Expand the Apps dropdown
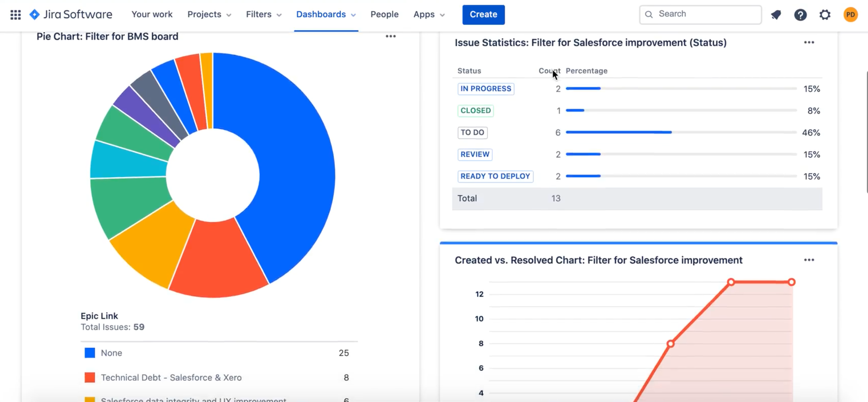This screenshot has width=868, height=402. pos(429,14)
